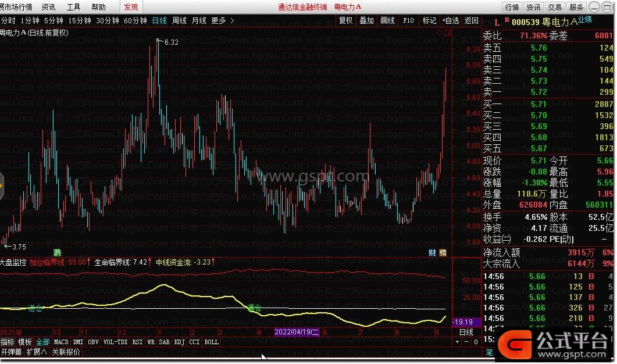Click the − zoom-out chart button
This screenshot has height=364, width=617.
click(x=466, y=342)
